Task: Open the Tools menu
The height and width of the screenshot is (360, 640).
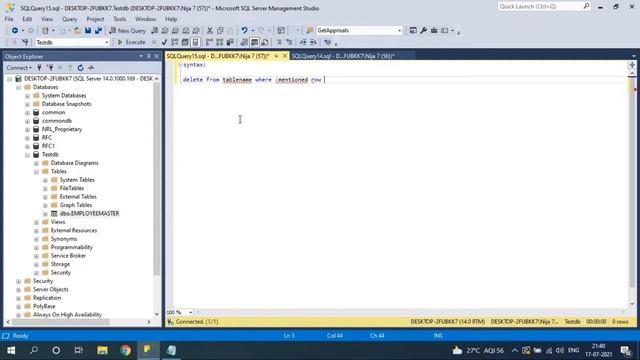Action: (x=120, y=19)
